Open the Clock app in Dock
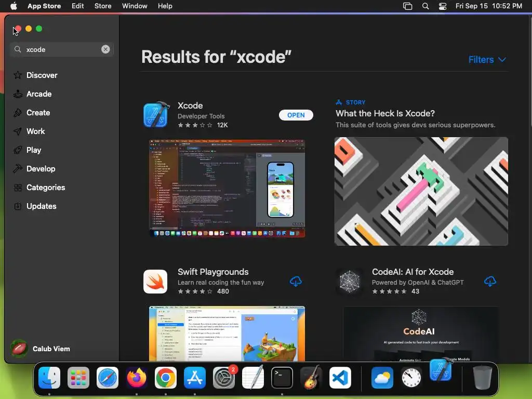Image resolution: width=532 pixels, height=399 pixels. tap(411, 378)
